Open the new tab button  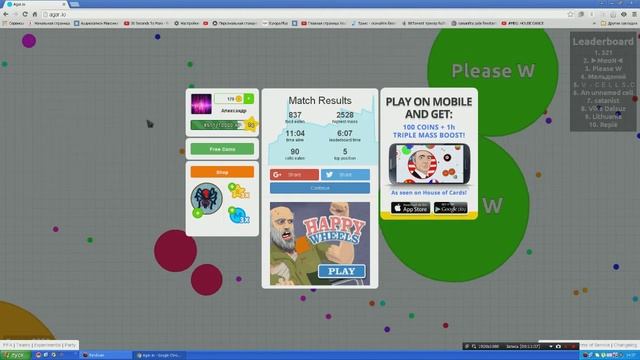(74, 4)
